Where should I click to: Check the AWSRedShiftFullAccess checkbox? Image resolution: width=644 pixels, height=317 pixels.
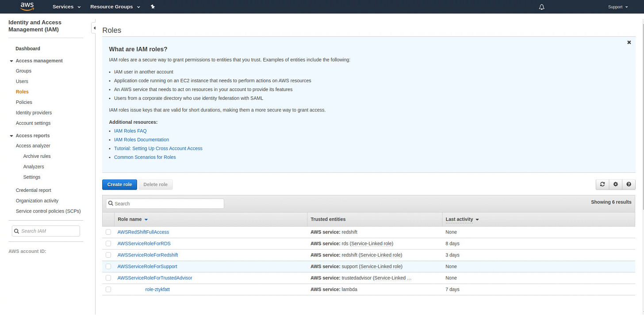tap(108, 232)
